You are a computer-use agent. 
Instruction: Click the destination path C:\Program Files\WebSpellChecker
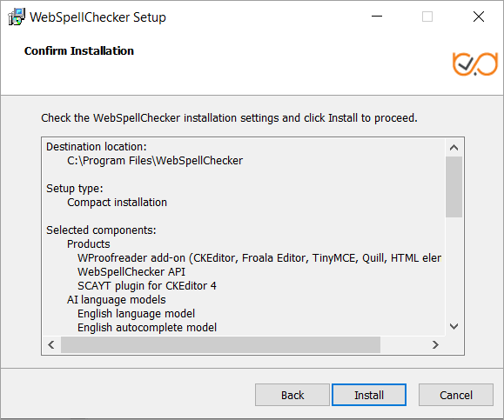(x=155, y=161)
